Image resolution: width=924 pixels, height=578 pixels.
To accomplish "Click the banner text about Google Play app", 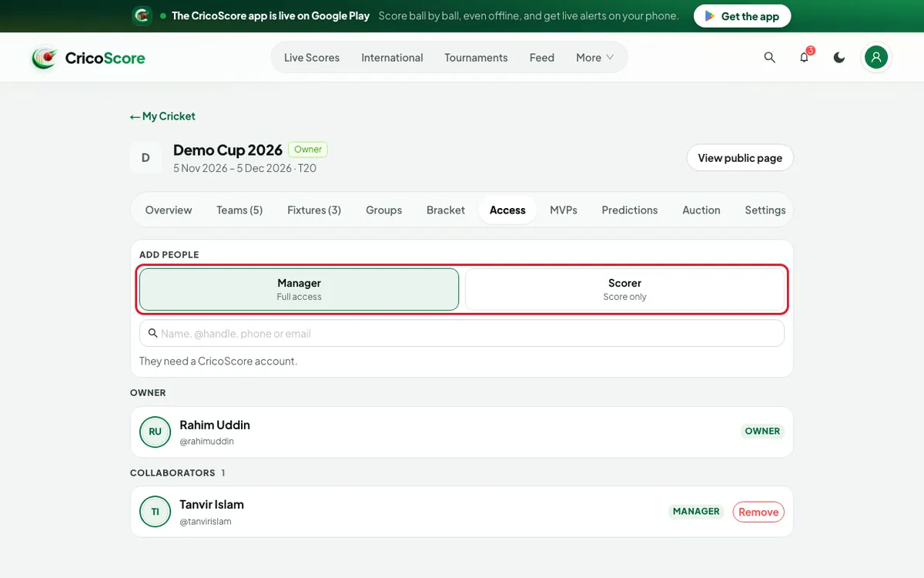I will 270,15.
